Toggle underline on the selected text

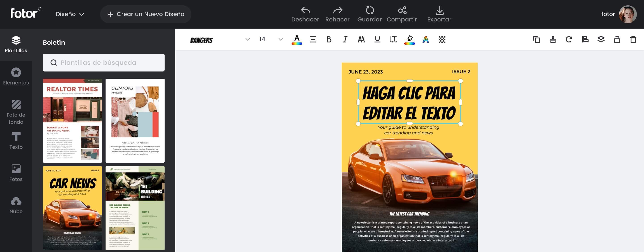pos(377,39)
